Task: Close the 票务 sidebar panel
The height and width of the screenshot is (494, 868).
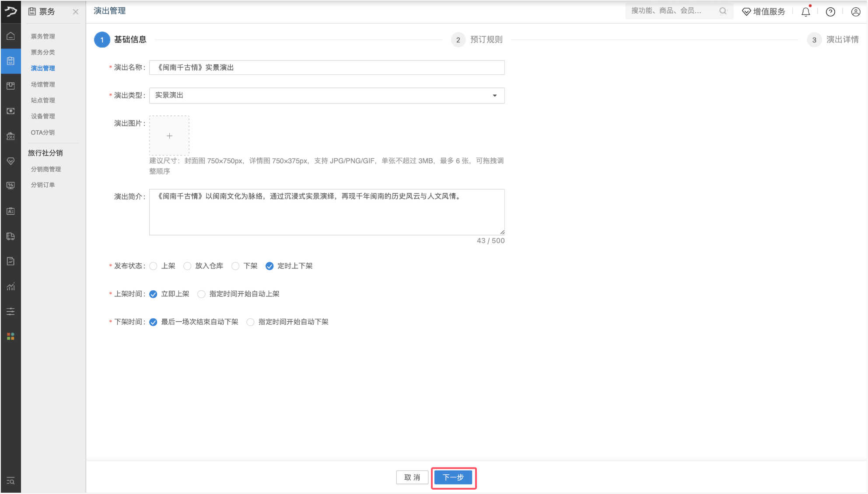Action: [x=76, y=12]
